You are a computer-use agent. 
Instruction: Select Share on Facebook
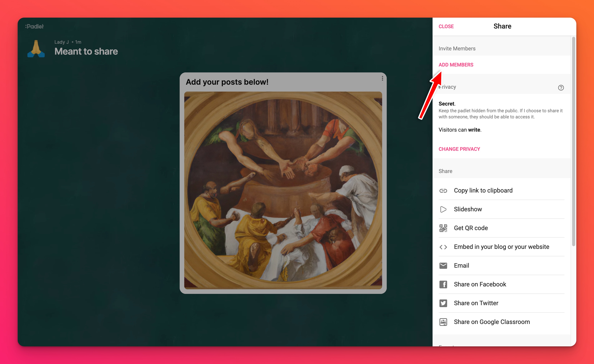(x=501, y=284)
